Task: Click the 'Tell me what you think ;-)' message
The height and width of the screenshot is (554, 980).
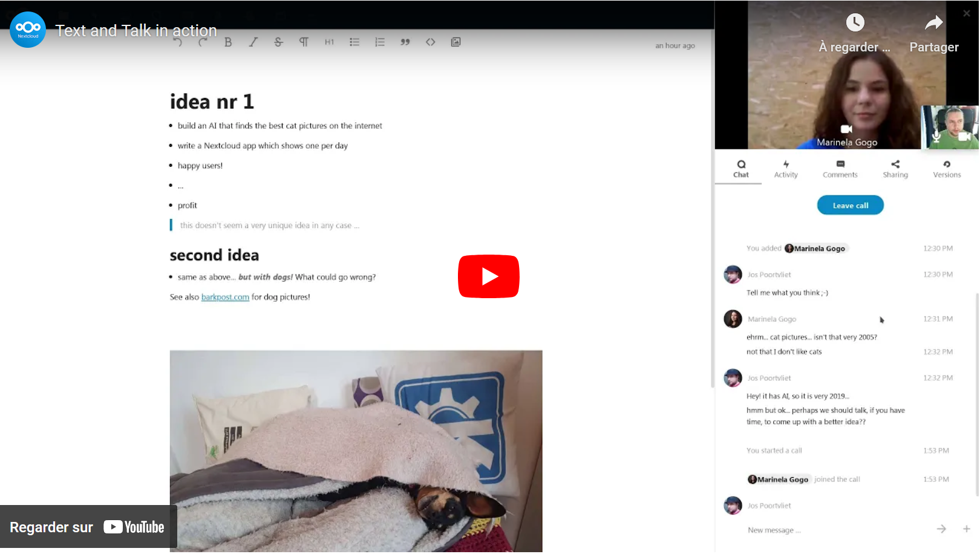Action: 787,293
